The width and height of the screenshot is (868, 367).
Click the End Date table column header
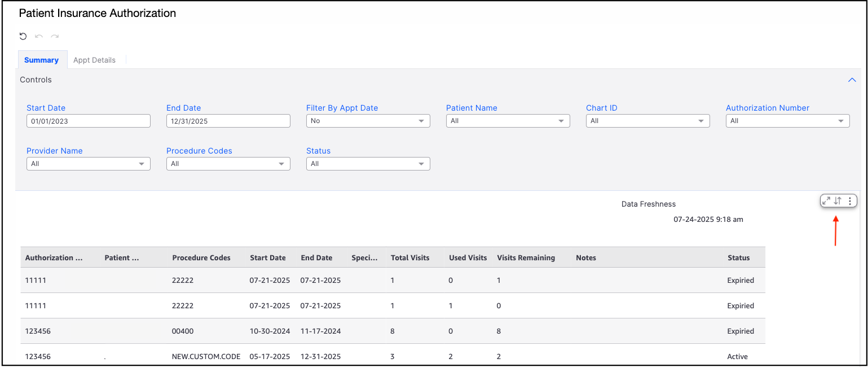tap(316, 257)
